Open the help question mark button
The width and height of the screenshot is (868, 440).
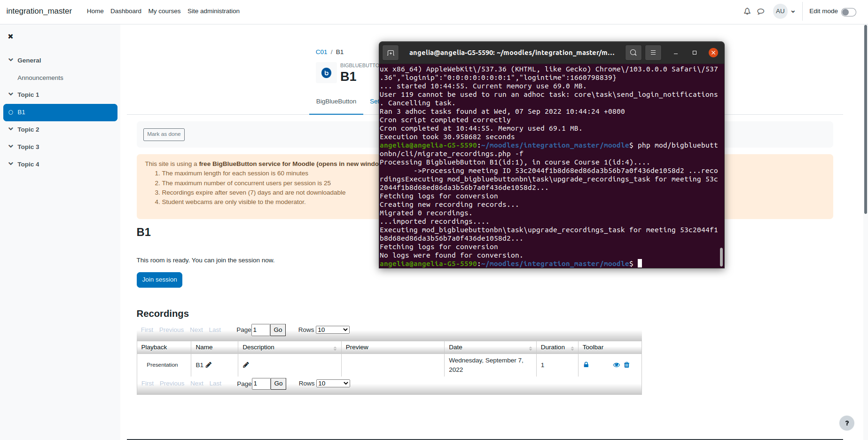(847, 423)
